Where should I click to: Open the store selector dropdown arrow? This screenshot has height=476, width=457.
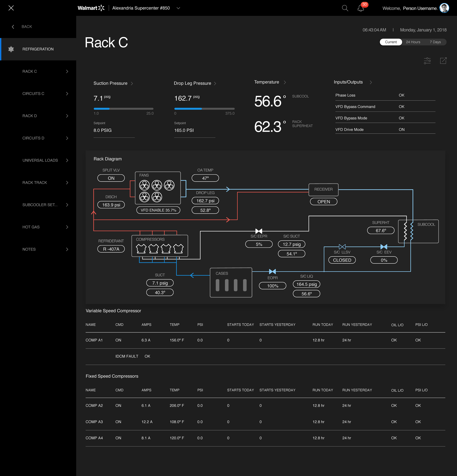(x=178, y=8)
